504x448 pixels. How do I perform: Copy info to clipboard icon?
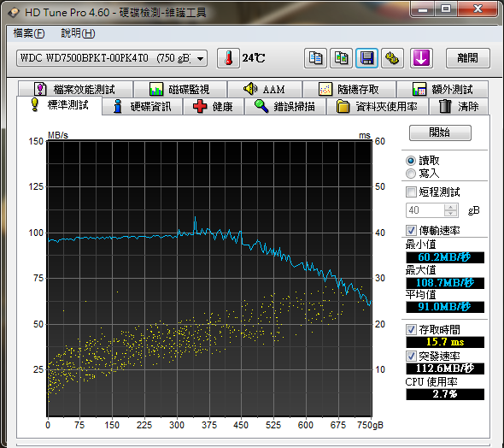point(315,58)
